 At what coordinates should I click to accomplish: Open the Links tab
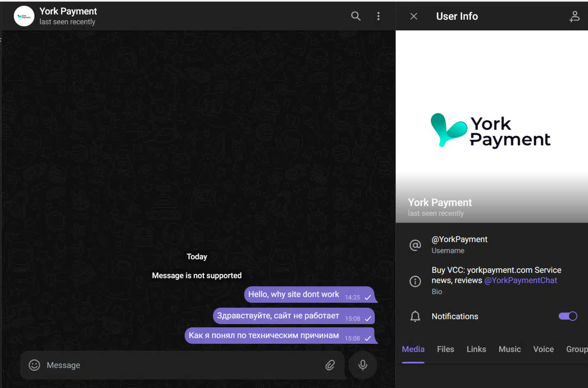(476, 349)
